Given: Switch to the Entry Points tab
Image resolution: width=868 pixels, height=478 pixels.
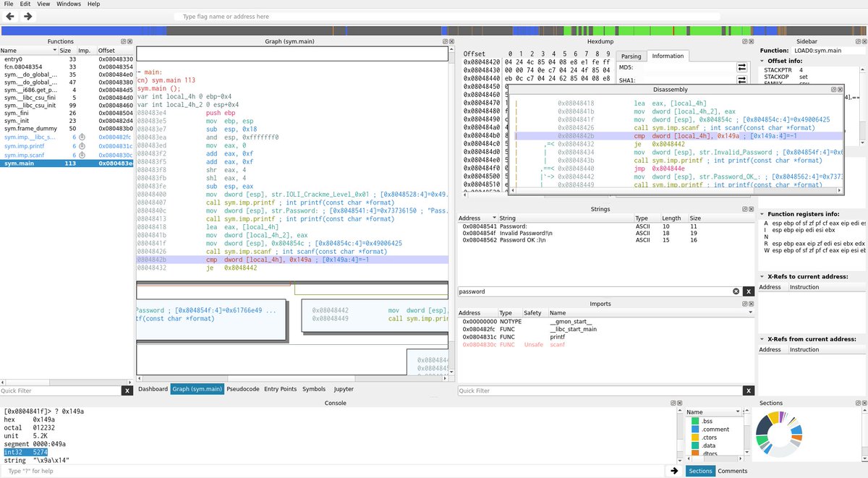Looking at the screenshot, I should tap(281, 389).
